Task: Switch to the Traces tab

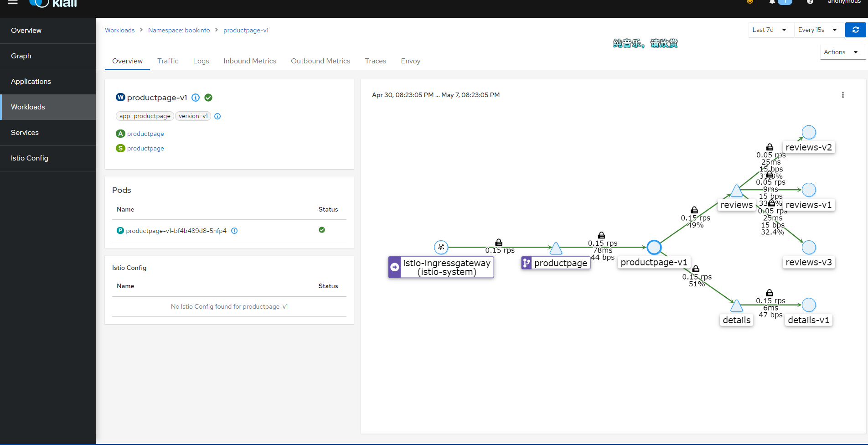Action: tap(375, 61)
